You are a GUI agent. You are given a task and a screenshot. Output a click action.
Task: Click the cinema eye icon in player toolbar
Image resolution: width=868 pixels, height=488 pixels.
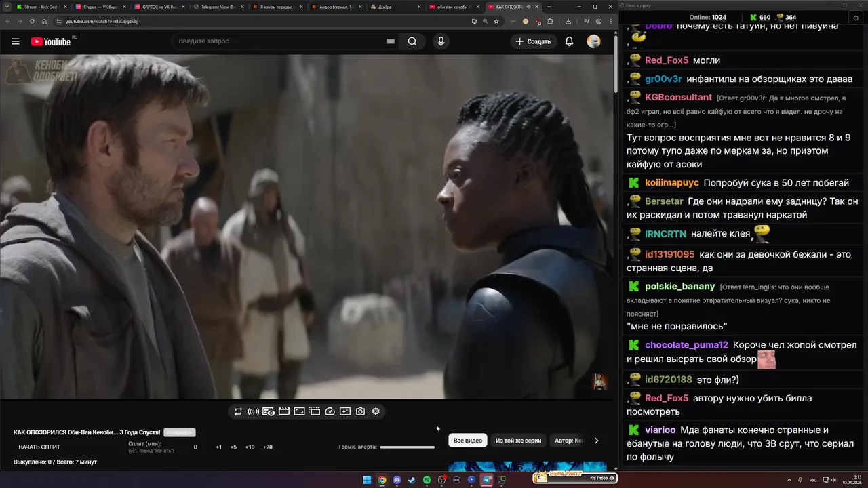click(x=269, y=411)
